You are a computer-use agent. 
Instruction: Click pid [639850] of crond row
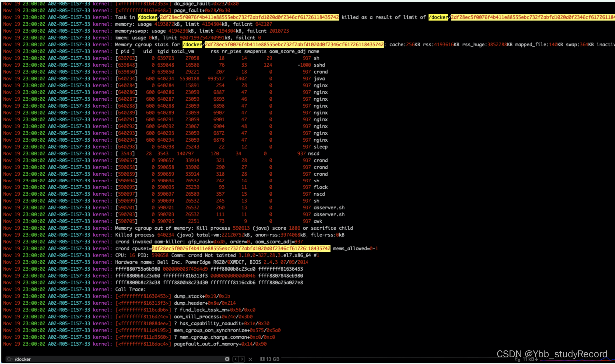126,72
